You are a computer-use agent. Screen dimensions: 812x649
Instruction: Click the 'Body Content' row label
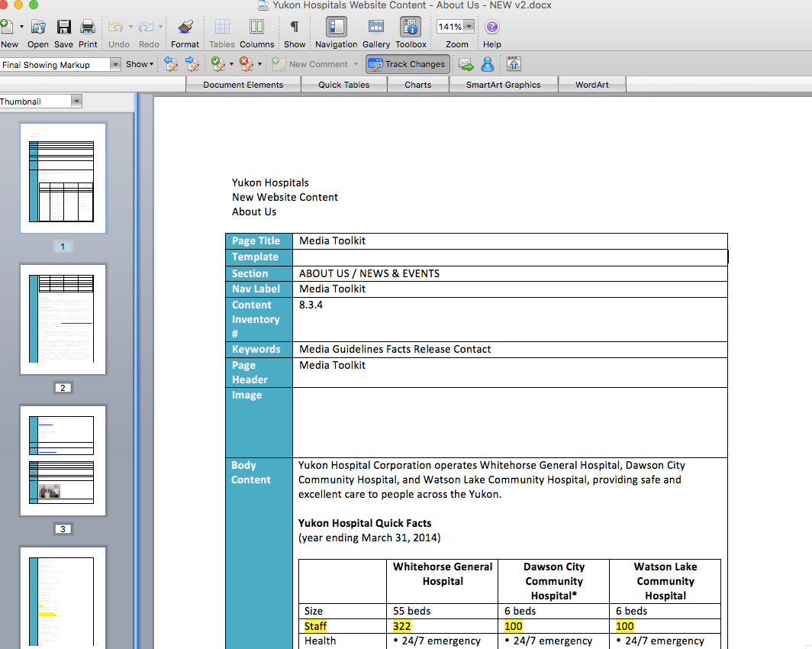250,473
